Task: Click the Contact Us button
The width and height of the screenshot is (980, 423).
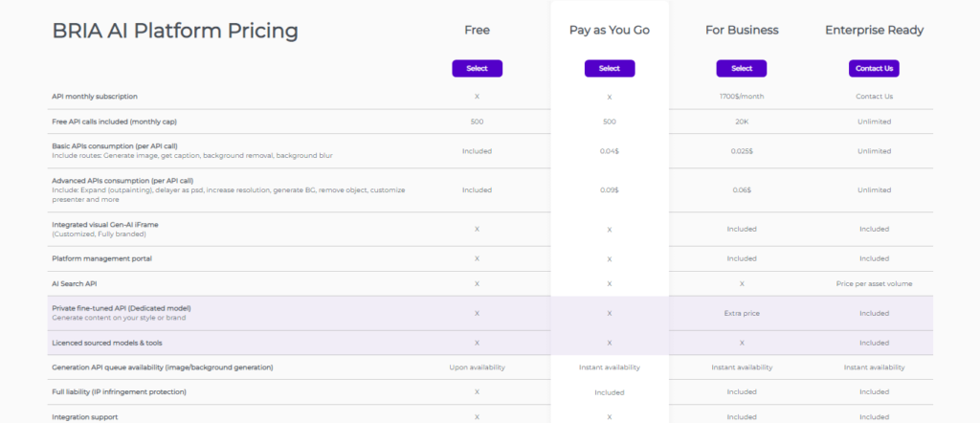Action: point(874,69)
